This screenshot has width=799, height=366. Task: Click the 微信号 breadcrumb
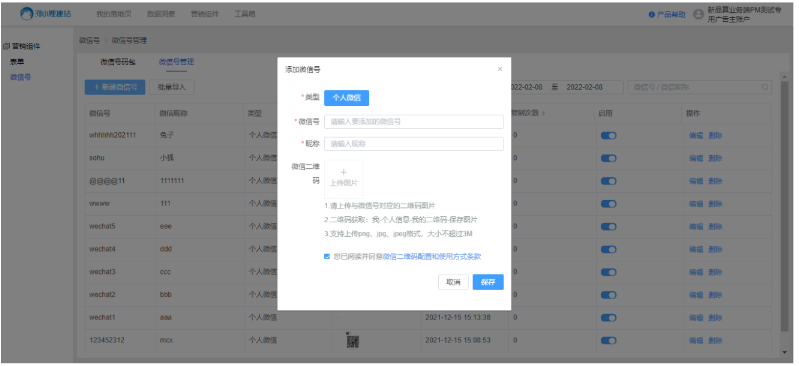pyautogui.click(x=89, y=40)
